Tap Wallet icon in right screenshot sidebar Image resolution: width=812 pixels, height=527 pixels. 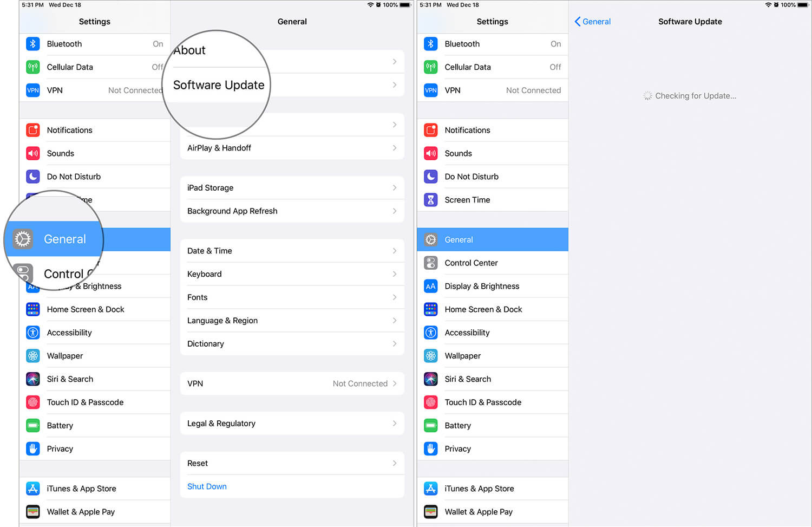pos(431,512)
